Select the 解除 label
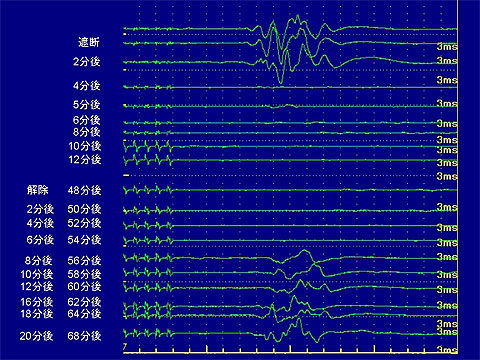Screen dimensions: 480x360 (38, 190)
